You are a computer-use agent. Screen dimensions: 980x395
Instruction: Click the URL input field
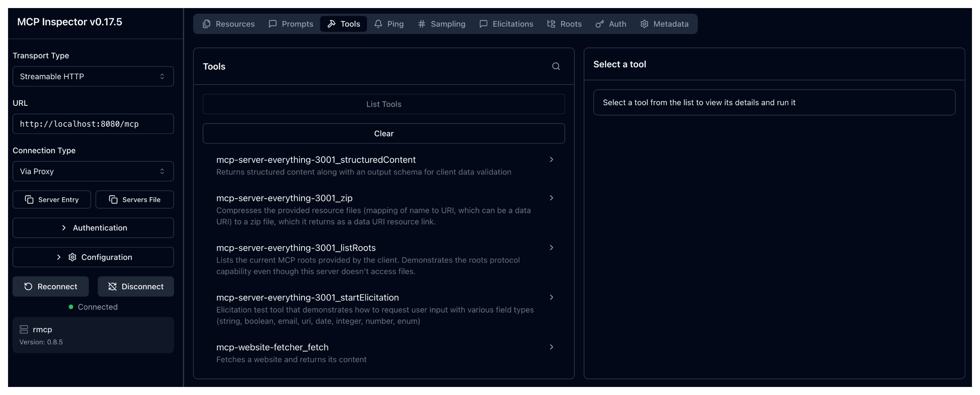click(93, 124)
